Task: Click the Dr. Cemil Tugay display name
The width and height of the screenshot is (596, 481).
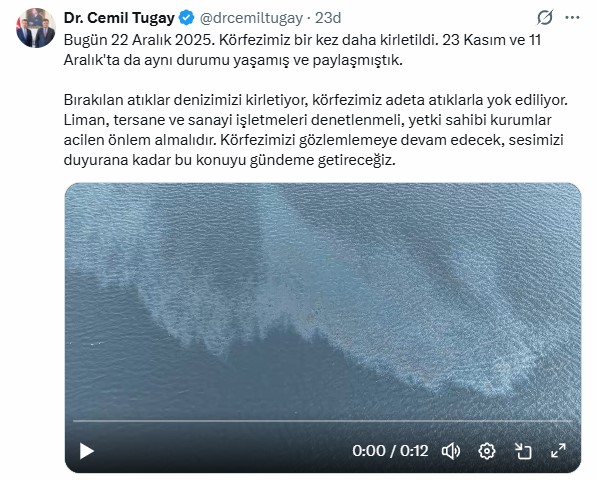Action: [x=119, y=18]
